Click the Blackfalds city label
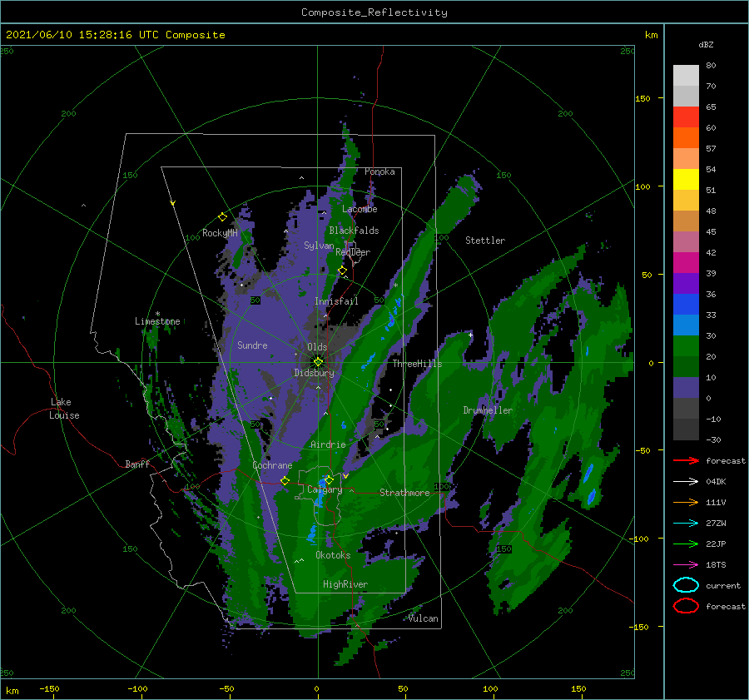749x700 pixels. pos(354,231)
